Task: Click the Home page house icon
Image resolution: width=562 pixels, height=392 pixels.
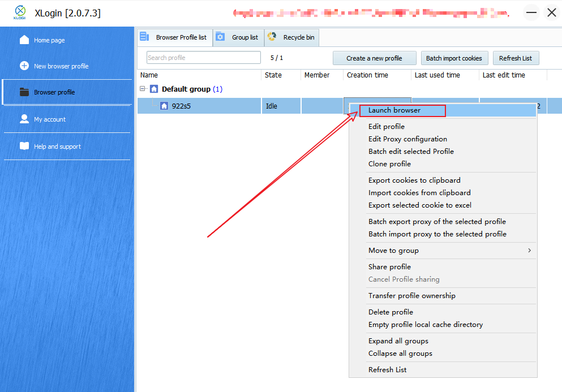Action: point(24,40)
